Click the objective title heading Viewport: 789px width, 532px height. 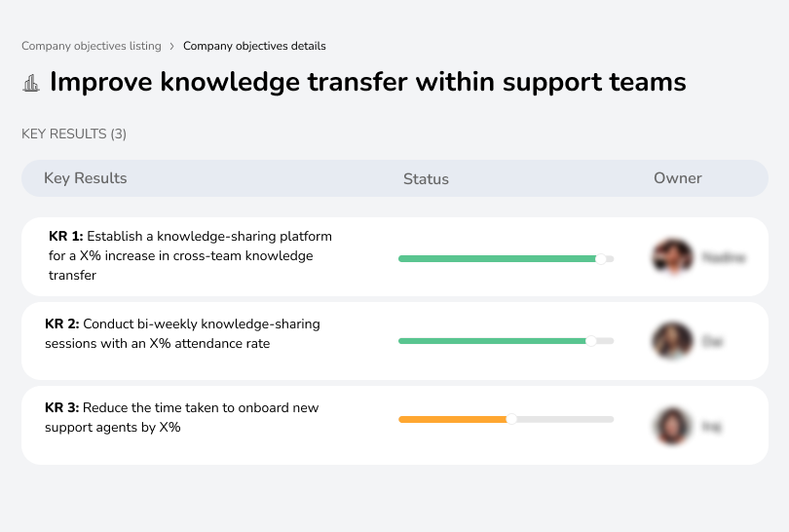pyautogui.click(x=367, y=83)
